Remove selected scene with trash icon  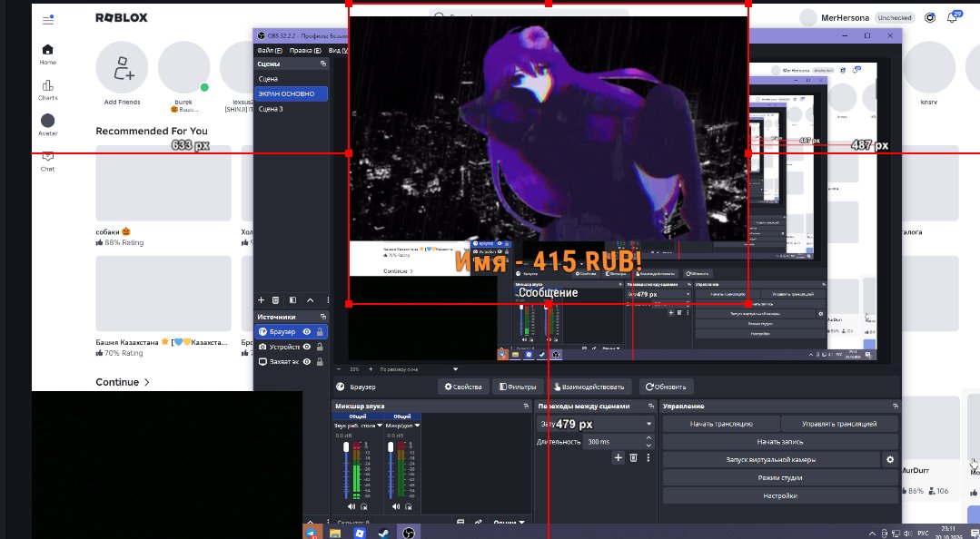click(x=275, y=300)
